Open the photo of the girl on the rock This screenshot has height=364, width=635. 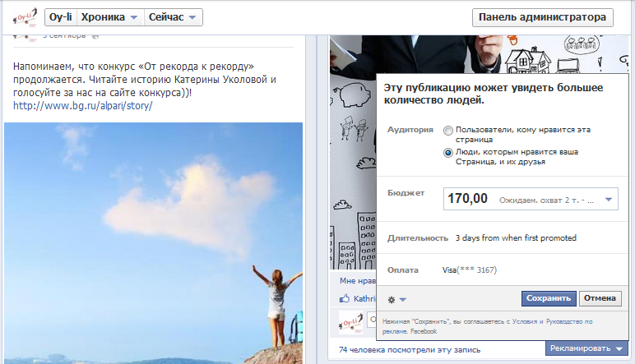click(x=154, y=242)
